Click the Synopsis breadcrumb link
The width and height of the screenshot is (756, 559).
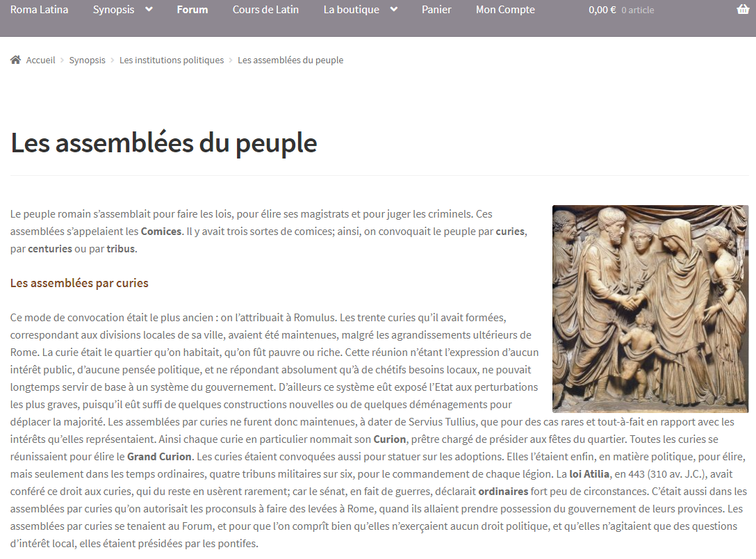pyautogui.click(x=88, y=60)
